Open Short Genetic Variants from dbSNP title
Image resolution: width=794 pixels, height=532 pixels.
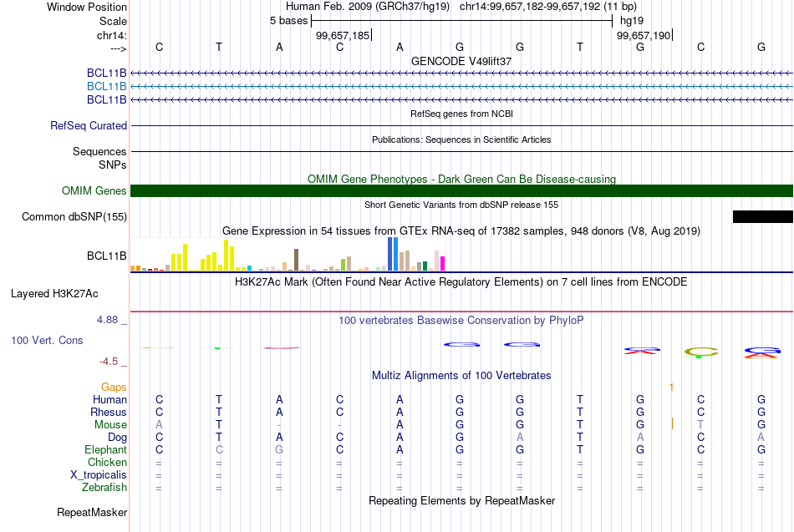click(x=461, y=205)
